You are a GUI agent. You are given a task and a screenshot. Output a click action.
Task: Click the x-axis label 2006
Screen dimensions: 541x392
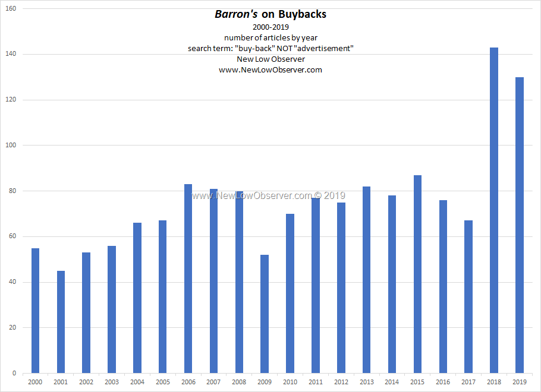[x=188, y=382]
